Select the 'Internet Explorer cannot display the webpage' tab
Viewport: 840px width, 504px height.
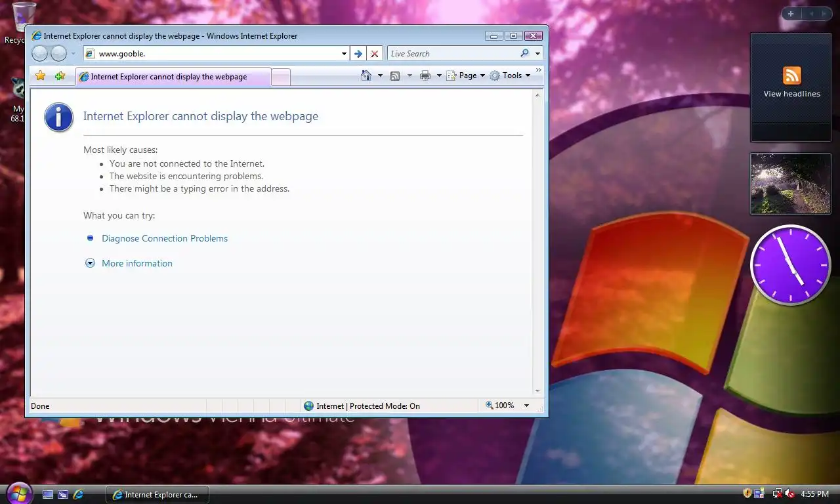point(173,77)
